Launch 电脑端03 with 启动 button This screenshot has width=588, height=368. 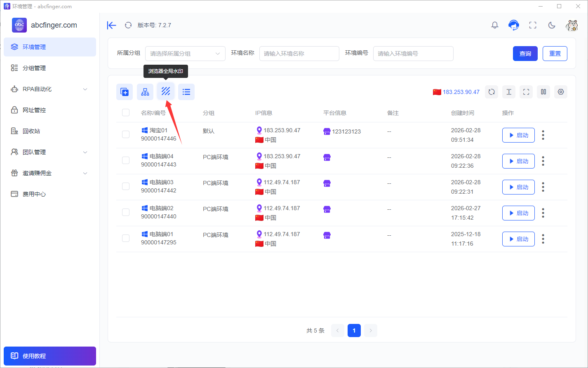[518, 187]
